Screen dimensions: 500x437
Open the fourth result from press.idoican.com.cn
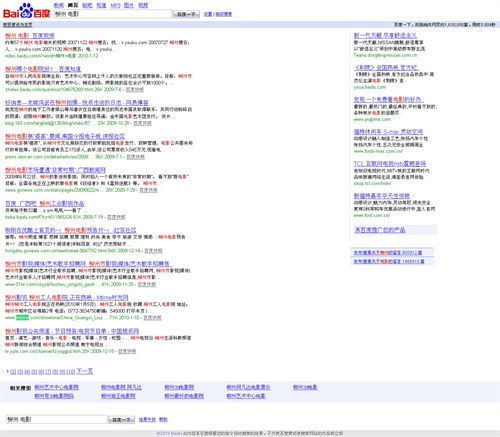[x=65, y=136]
